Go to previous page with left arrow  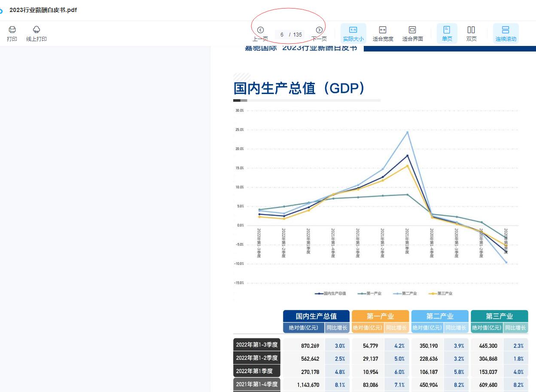260,30
